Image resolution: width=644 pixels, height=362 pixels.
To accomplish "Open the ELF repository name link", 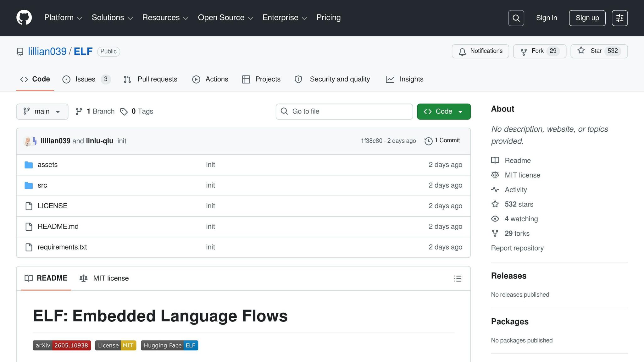I will (x=83, y=52).
